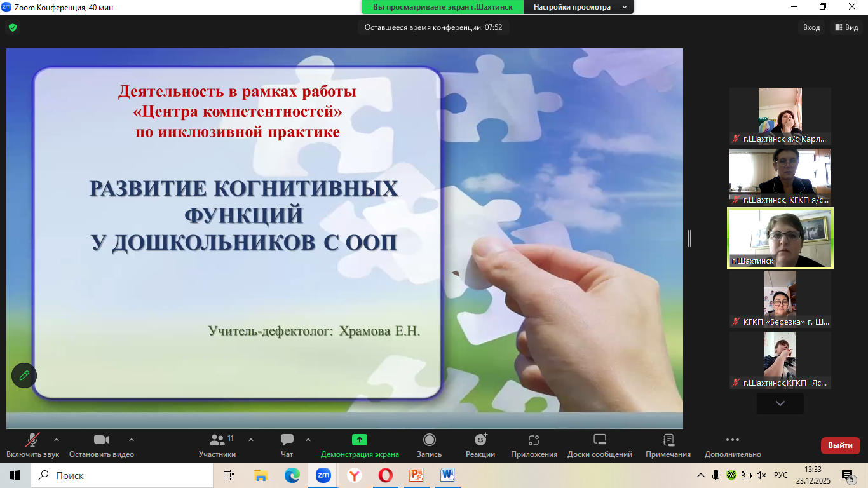Click the Вход sign-in button
Image resolution: width=868 pixels, height=488 pixels.
[x=811, y=27]
